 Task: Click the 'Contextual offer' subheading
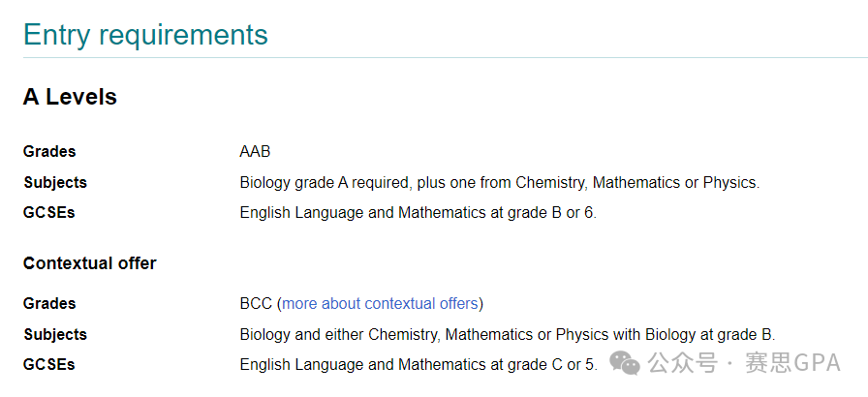click(x=90, y=263)
